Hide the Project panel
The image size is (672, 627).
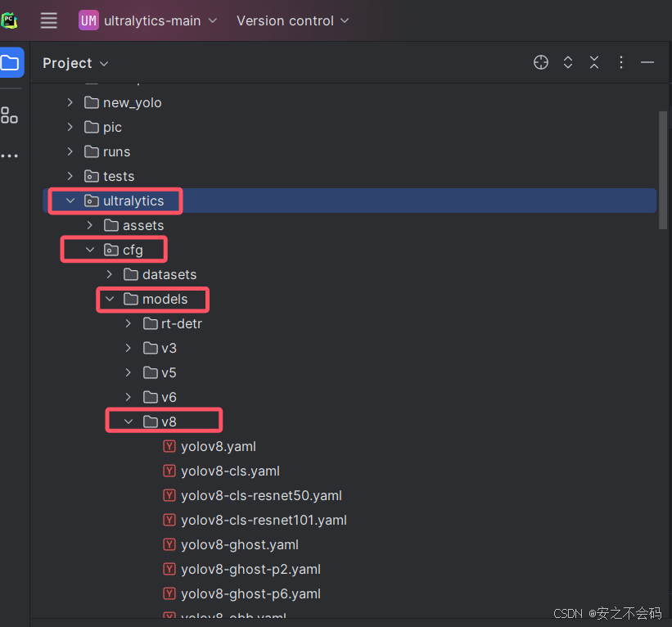647,62
